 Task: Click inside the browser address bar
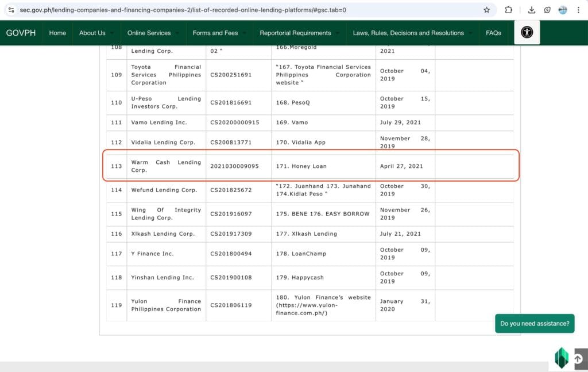click(x=247, y=10)
